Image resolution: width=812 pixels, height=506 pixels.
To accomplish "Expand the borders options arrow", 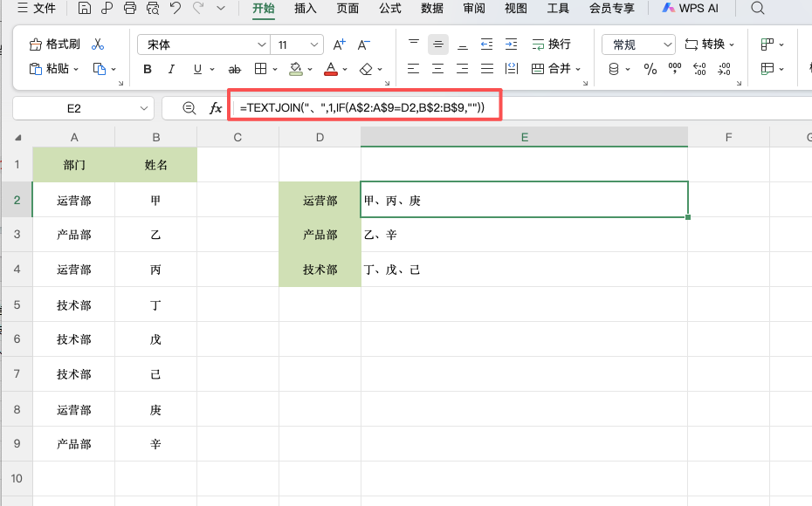I will click(x=275, y=69).
